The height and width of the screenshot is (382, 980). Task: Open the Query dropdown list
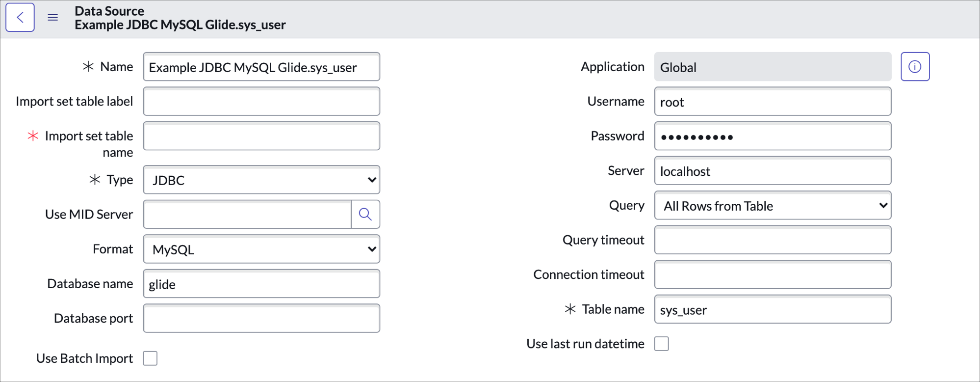tap(773, 206)
